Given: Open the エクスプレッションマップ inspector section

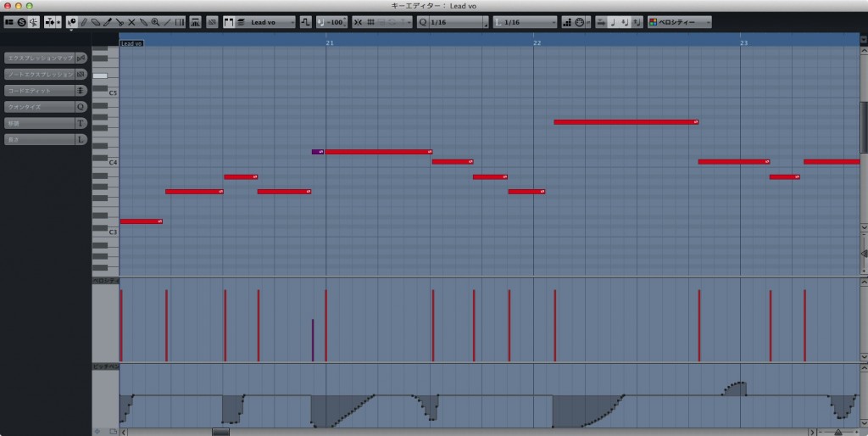Looking at the screenshot, I should pos(40,58).
